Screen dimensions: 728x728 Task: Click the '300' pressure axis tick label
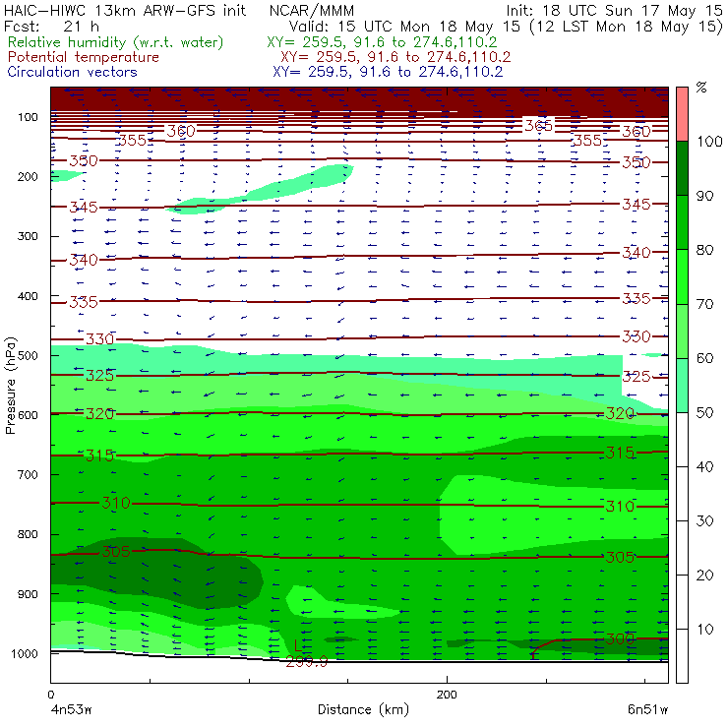(28, 236)
